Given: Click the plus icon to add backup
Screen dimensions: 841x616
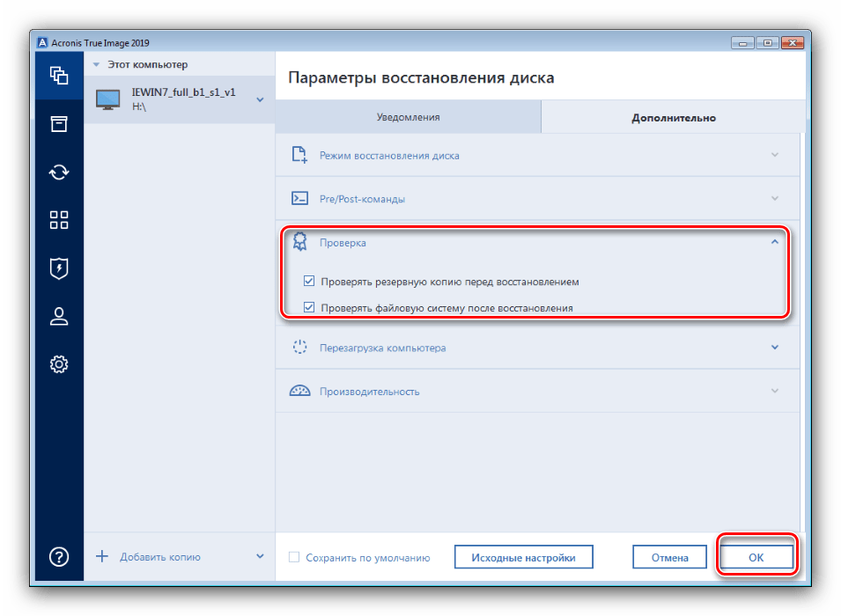Looking at the screenshot, I should [102, 556].
